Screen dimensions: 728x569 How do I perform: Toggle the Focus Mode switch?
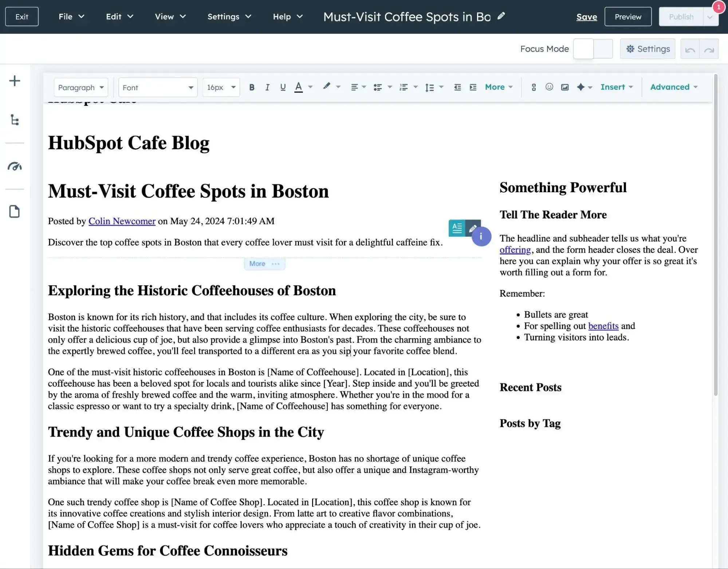(x=593, y=48)
